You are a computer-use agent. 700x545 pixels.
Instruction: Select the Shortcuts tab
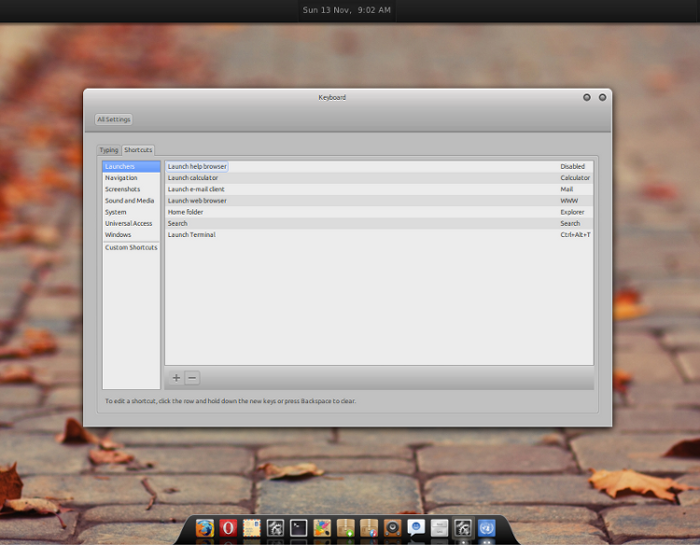[138, 150]
